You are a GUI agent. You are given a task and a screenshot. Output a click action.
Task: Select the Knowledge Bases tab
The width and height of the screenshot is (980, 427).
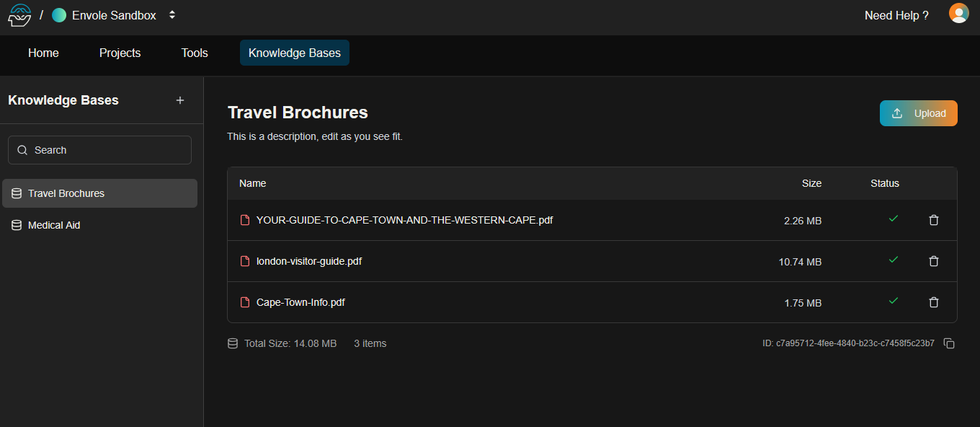click(x=295, y=53)
